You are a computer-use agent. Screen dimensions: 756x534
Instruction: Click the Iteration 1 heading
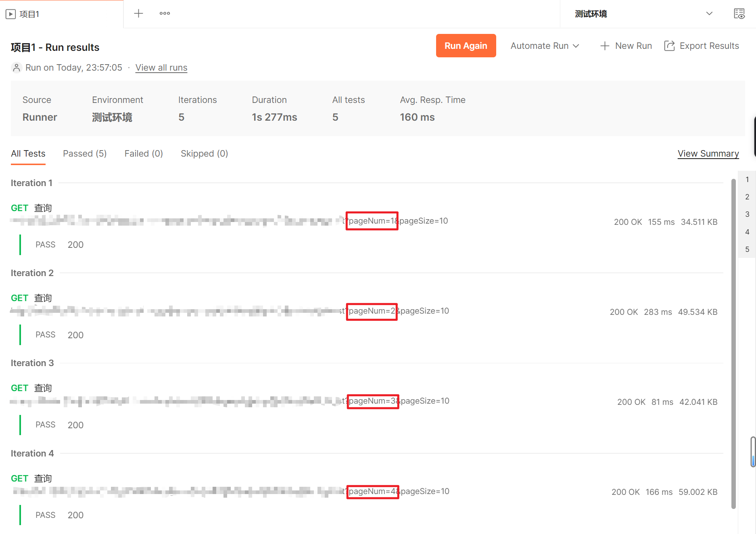pyautogui.click(x=31, y=183)
